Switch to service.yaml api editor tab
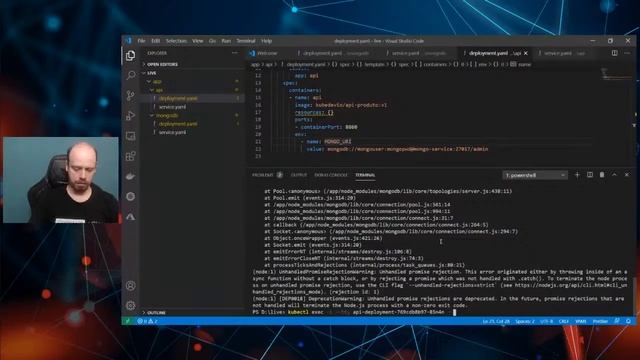Image resolution: width=640 pixels, height=360 pixels. (561, 53)
